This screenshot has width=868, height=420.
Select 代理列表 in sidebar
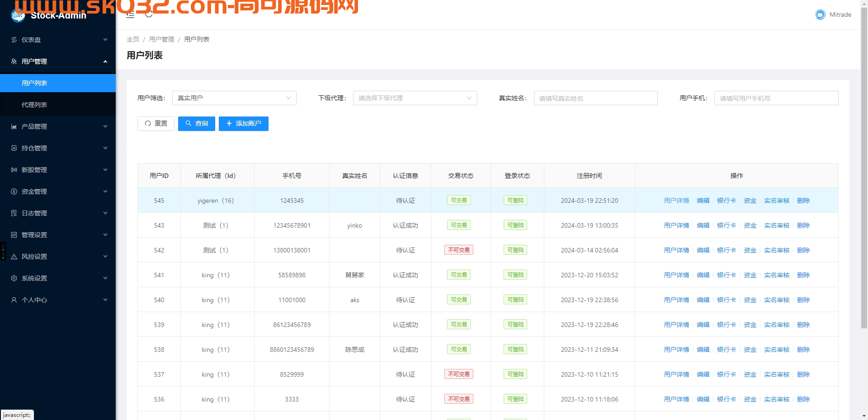(58, 105)
